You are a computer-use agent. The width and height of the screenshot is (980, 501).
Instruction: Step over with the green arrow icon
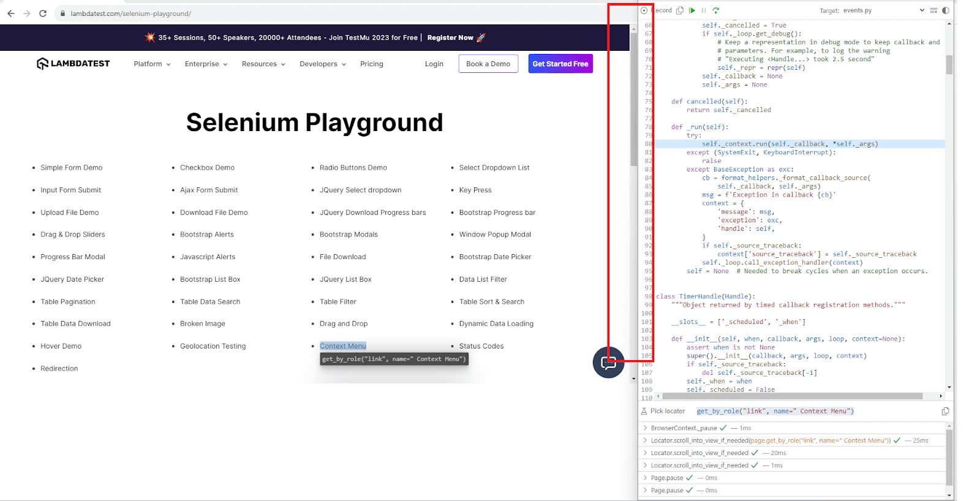[x=716, y=10]
